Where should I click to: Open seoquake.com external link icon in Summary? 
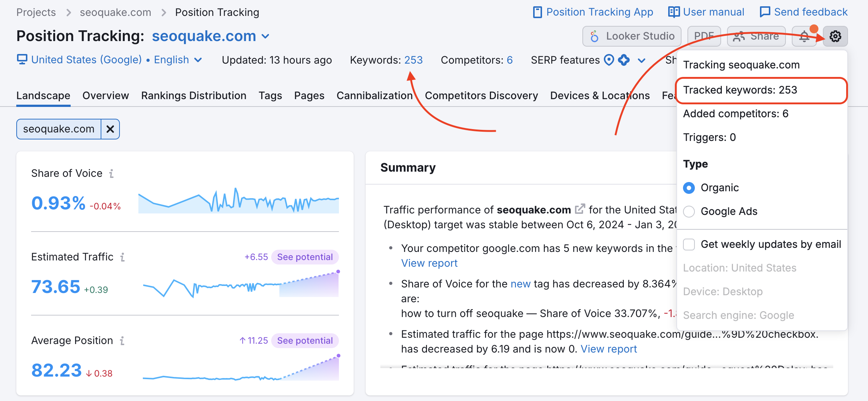pos(580,209)
